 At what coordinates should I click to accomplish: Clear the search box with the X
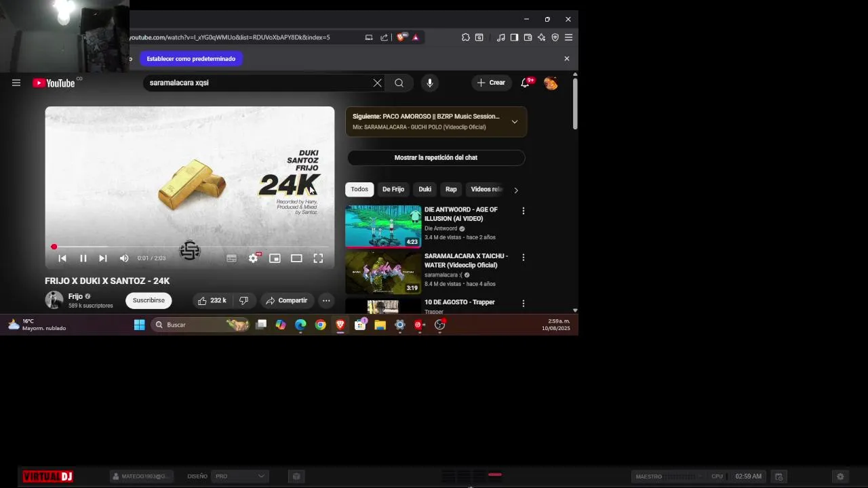click(377, 83)
